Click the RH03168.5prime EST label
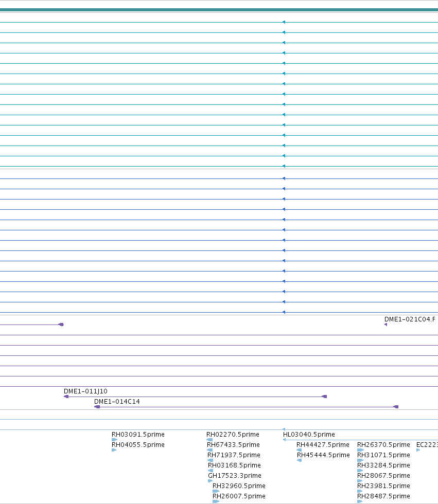Viewport: 438px width, 504px height. [x=234, y=465]
